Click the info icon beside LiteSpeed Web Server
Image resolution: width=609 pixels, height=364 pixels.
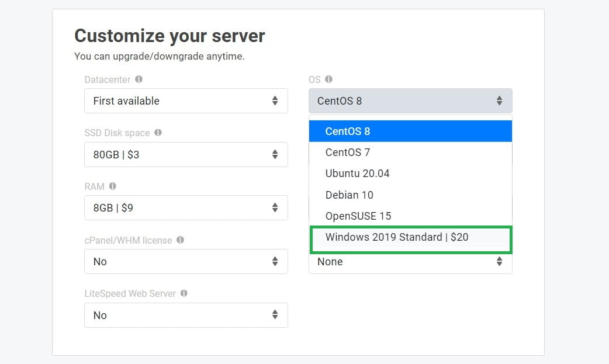point(184,293)
